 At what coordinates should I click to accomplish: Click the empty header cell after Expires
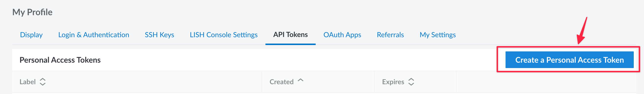546,82
